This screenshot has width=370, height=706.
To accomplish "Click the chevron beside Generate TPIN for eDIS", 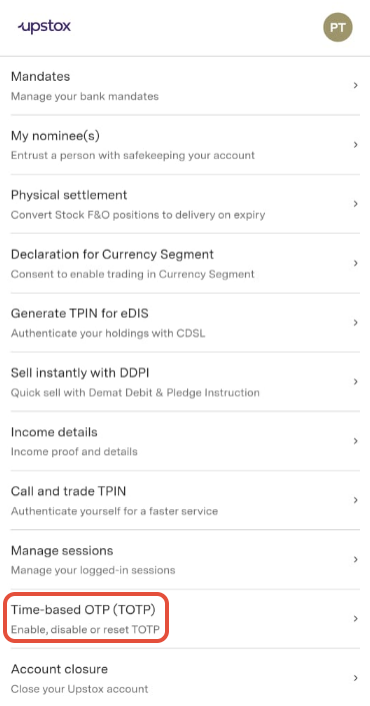I will (356, 322).
